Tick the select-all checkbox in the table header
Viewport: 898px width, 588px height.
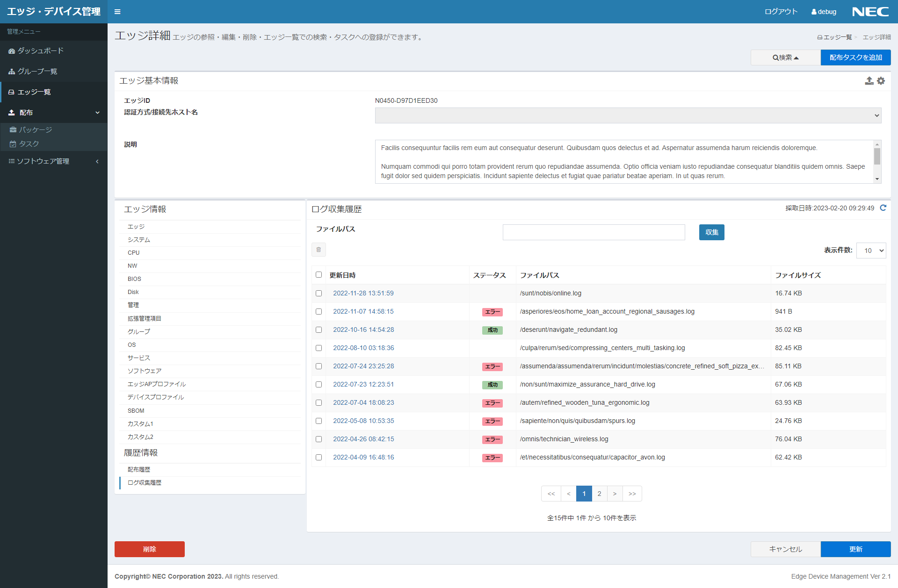click(319, 275)
